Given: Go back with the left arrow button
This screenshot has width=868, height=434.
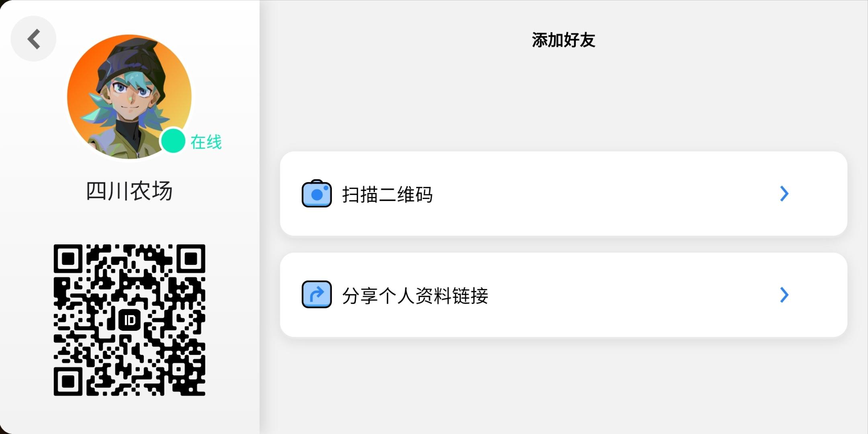Looking at the screenshot, I should 33,39.
